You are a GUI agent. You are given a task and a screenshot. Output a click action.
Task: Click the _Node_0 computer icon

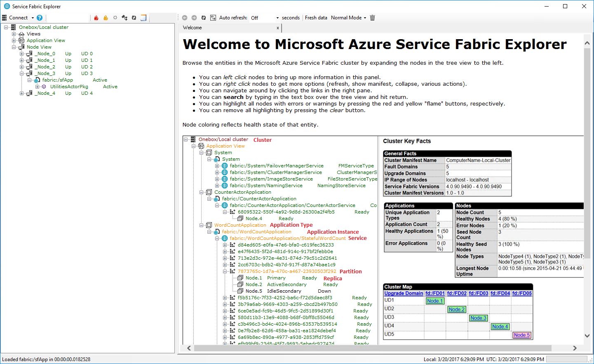(x=29, y=54)
